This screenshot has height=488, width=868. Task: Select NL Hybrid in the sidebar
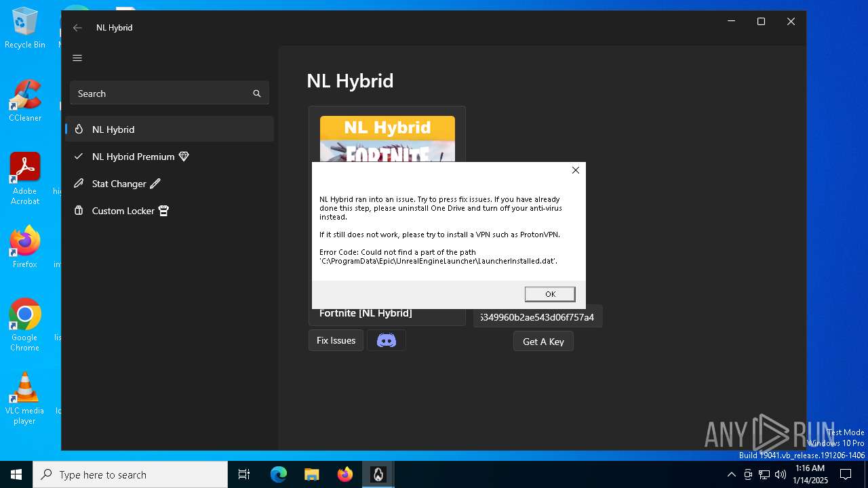coord(170,129)
